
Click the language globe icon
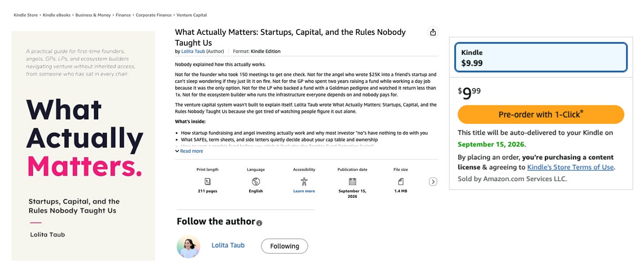point(256,181)
